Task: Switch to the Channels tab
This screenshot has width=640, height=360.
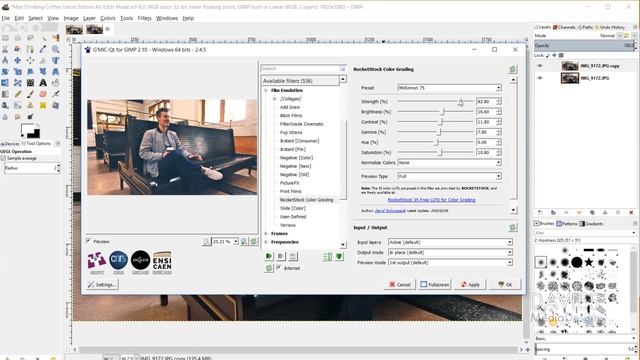Action: click(x=564, y=27)
